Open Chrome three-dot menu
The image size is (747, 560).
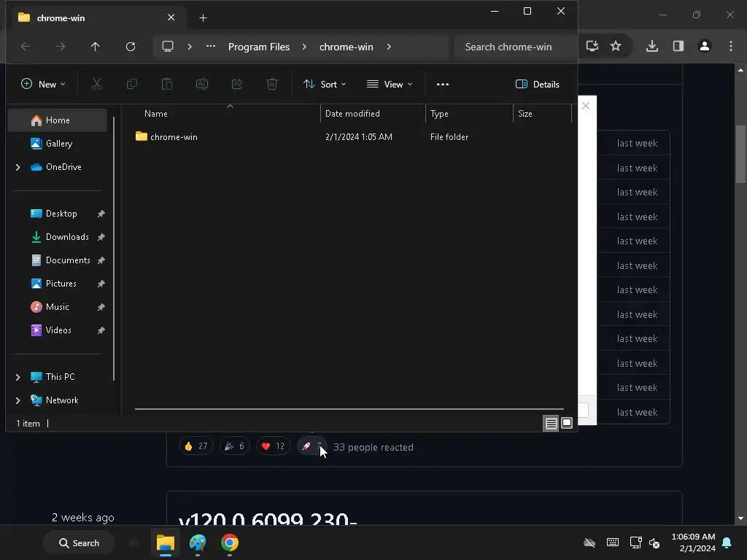[731, 46]
